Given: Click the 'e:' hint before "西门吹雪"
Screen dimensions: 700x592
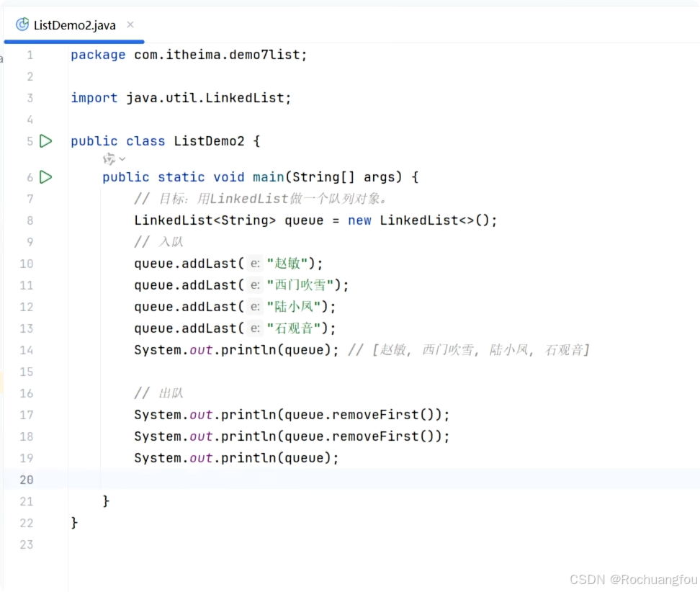Looking at the screenshot, I should pyautogui.click(x=256, y=285).
